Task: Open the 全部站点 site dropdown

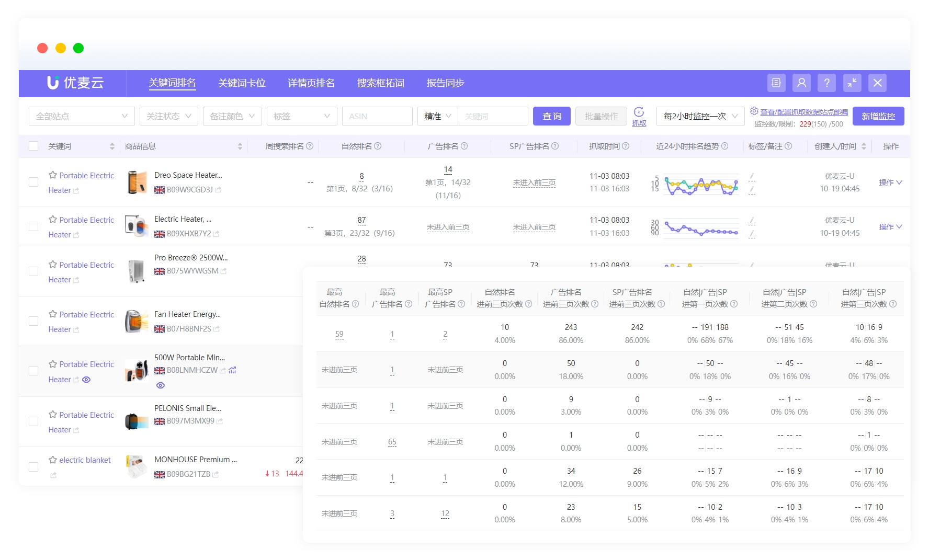Action: tap(82, 116)
